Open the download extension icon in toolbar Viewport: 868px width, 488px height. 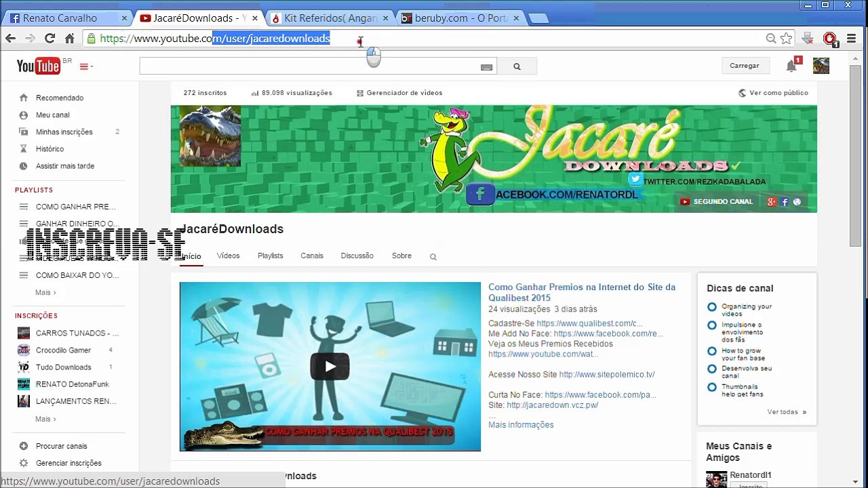pyautogui.click(x=807, y=39)
